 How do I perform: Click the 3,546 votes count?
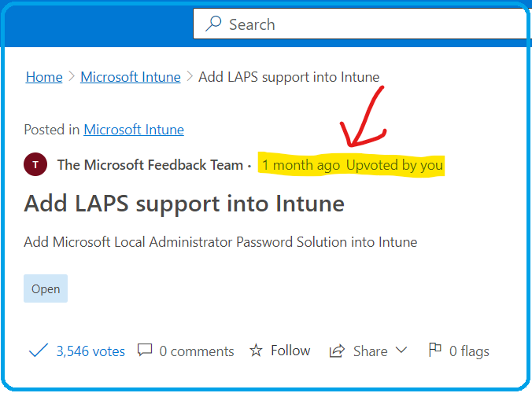(91, 351)
